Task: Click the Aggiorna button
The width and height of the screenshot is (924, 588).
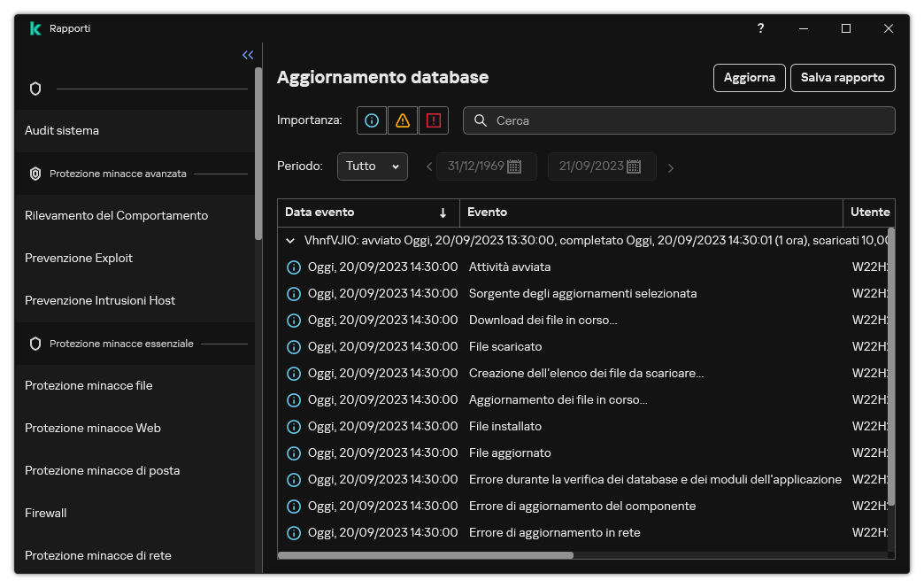Action: [x=749, y=78]
